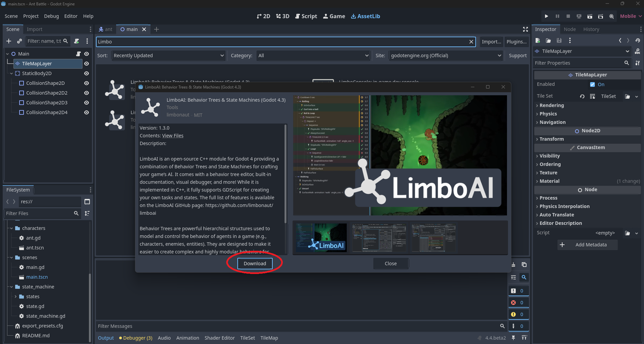The width and height of the screenshot is (644, 344).
Task: Select main.gd in FileSystem
Action: click(x=35, y=267)
